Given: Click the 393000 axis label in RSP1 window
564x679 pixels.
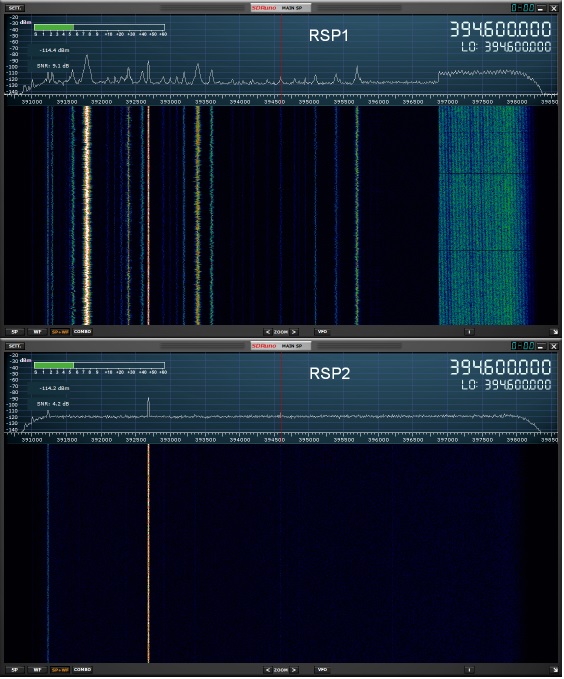Looking at the screenshot, I should (171, 102).
